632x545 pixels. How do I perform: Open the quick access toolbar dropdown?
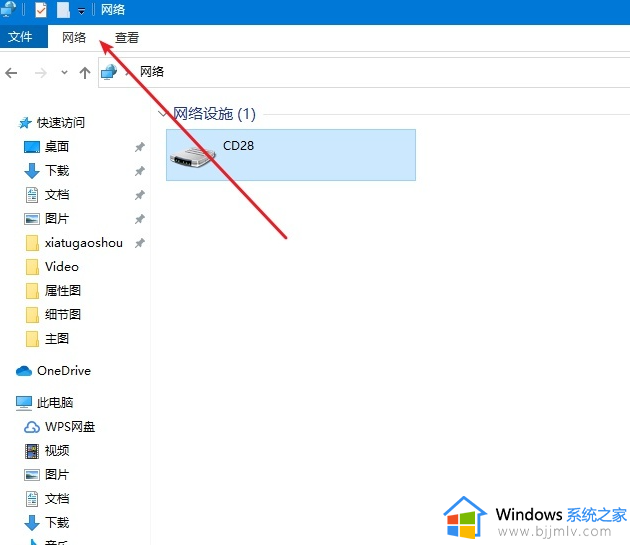pyautogui.click(x=81, y=11)
